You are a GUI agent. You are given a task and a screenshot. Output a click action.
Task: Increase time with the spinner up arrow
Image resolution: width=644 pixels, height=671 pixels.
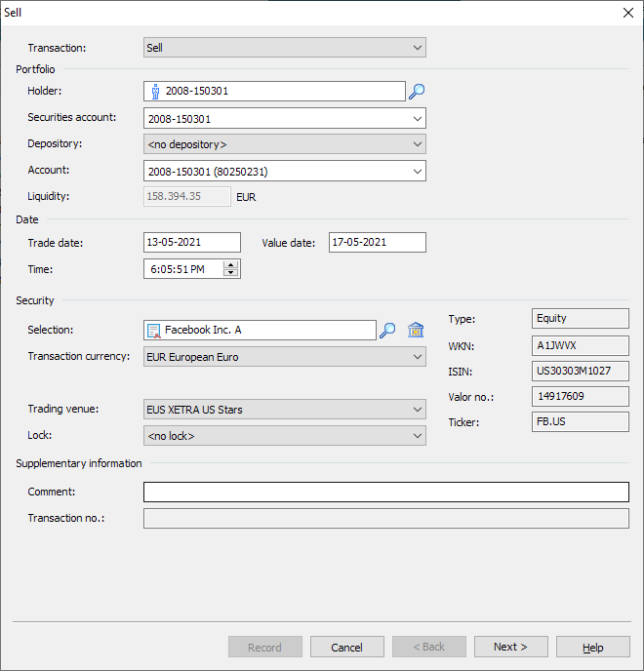click(231, 264)
